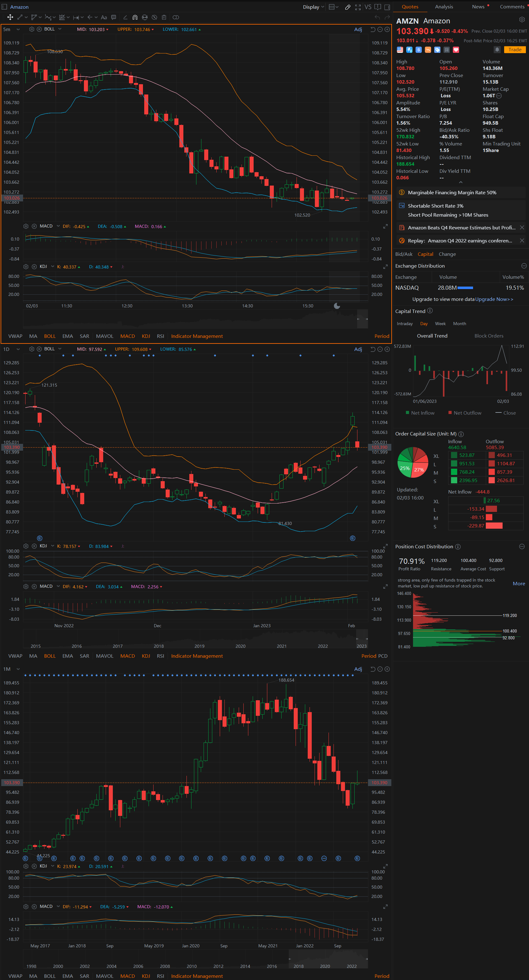Click the pencil draw icon at top
The width and height of the screenshot is (529, 980).
(x=347, y=7)
